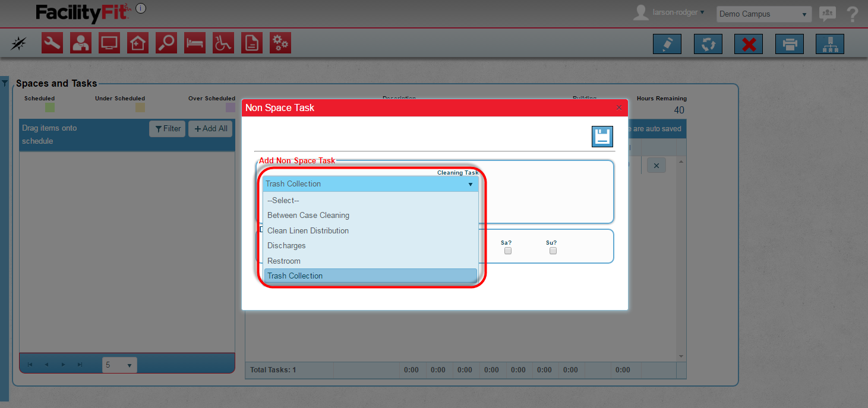This screenshot has height=408, width=868.
Task: Save task with floppy disk icon
Action: [x=602, y=137]
